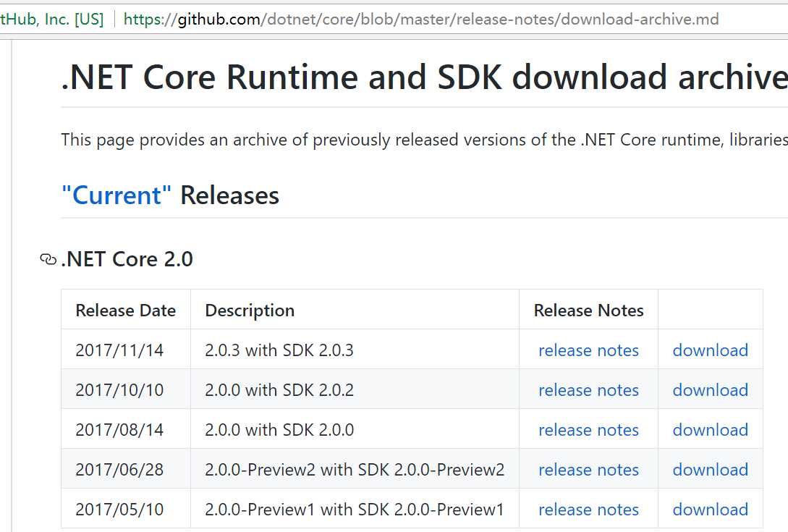Screen dimensions: 788x532
Task: Click download for the 2017/10/10 release
Action: click(710, 390)
